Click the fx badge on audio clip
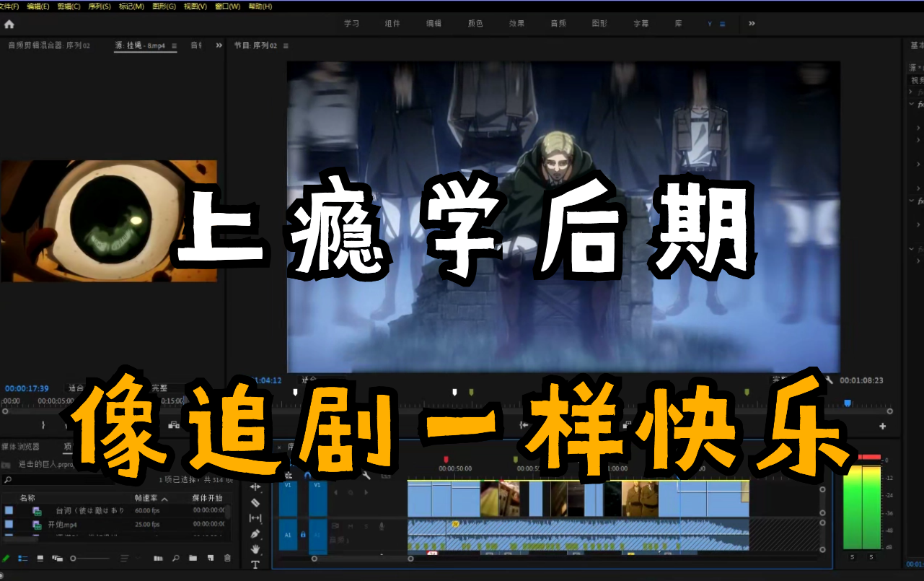 click(x=456, y=524)
